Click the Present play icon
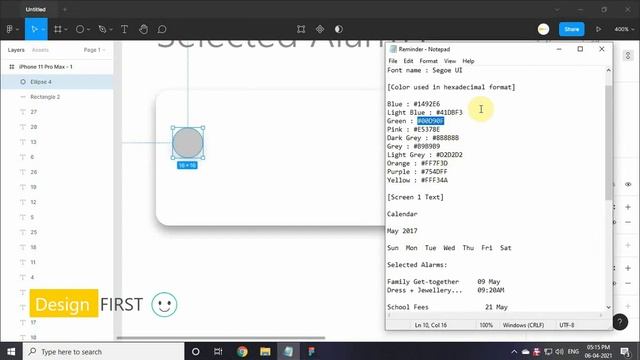 pyautogui.click(x=598, y=29)
